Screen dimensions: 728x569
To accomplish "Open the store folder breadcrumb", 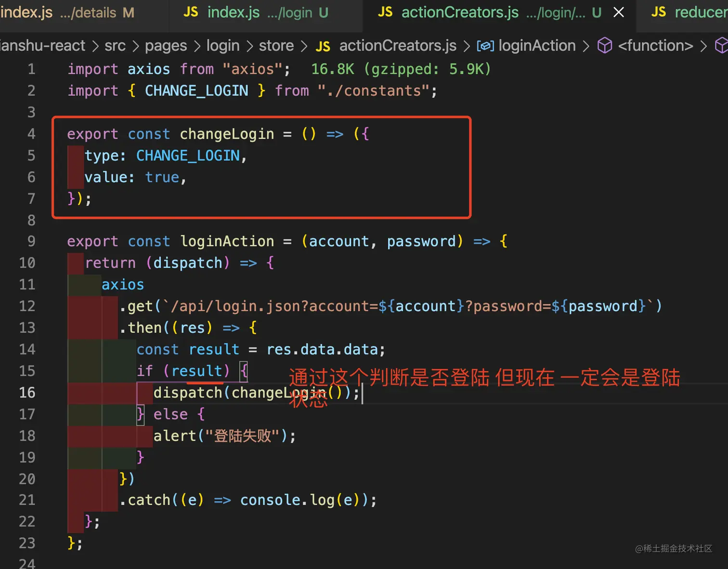I will coord(276,46).
